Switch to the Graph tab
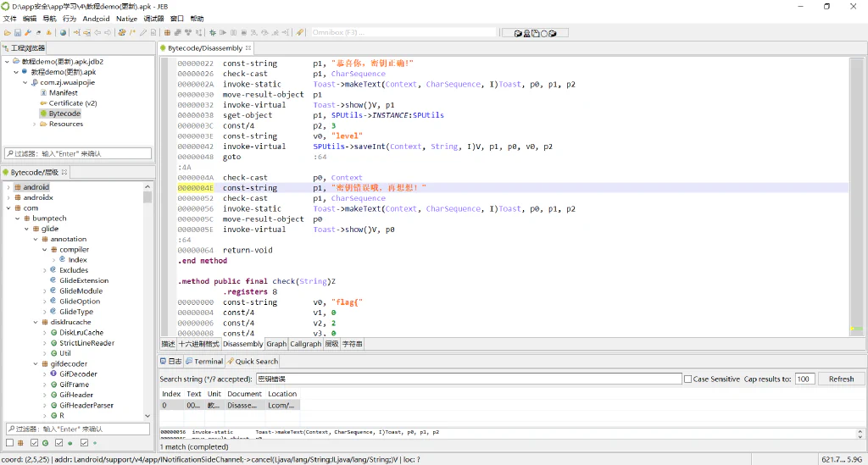Image resolution: width=868 pixels, height=465 pixels. [276, 344]
